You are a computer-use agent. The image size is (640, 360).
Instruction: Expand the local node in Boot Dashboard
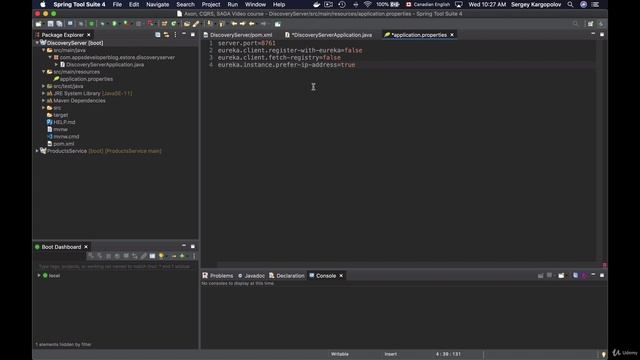[39, 276]
